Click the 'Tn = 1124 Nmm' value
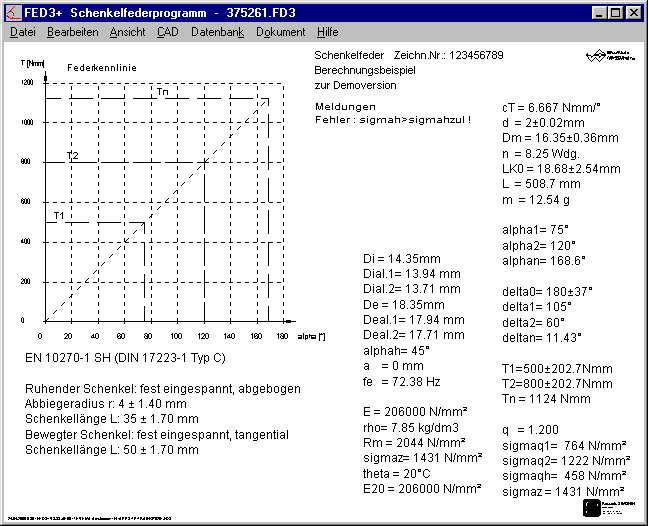648x526 pixels. click(x=546, y=399)
